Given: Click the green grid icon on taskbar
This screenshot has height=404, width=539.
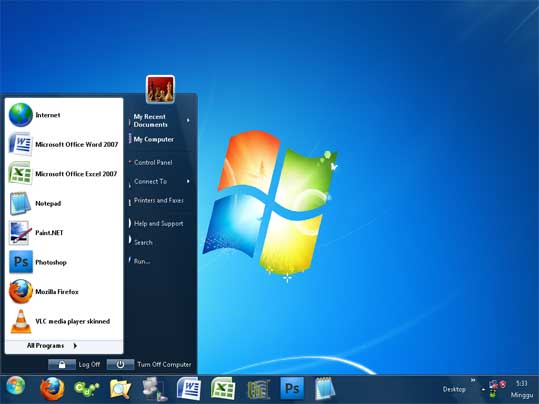Looking at the screenshot, I should click(258, 389).
